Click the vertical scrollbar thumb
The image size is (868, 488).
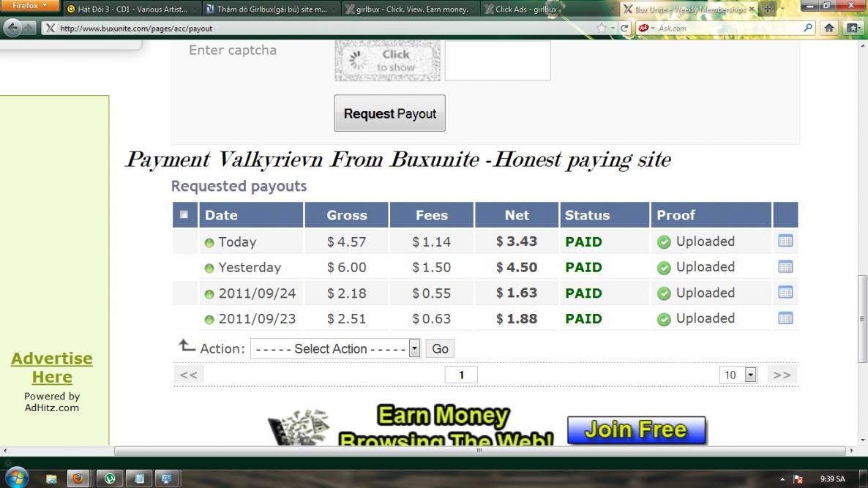click(x=862, y=319)
